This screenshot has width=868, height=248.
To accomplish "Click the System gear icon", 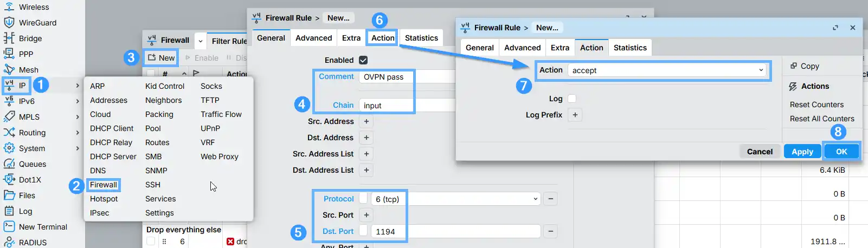I will pos(9,148).
